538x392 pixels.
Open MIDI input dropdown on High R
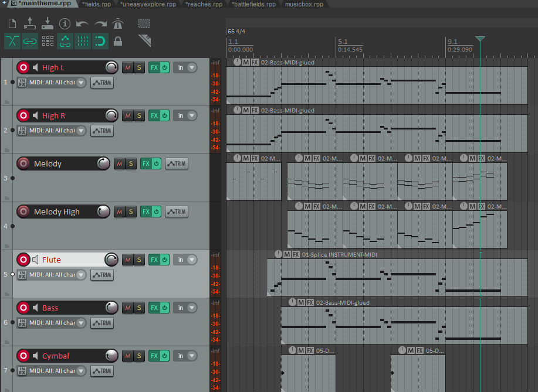click(81, 131)
